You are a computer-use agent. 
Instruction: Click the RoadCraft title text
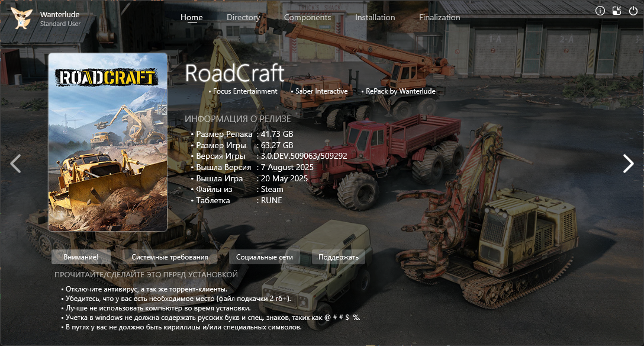pyautogui.click(x=234, y=73)
